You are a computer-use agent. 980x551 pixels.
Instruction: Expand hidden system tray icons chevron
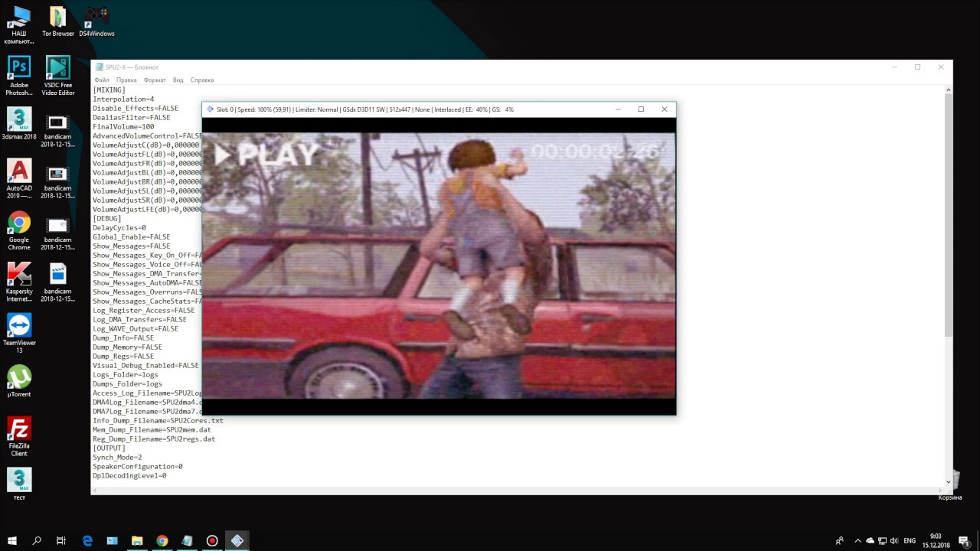[x=857, y=540]
